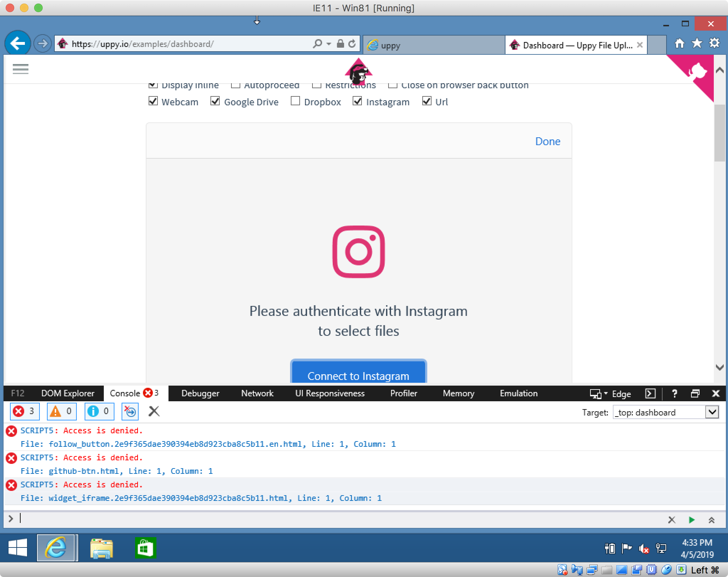Screen dimensions: 728x577
Task: Clear the console input with the X
Action: pyautogui.click(x=671, y=520)
